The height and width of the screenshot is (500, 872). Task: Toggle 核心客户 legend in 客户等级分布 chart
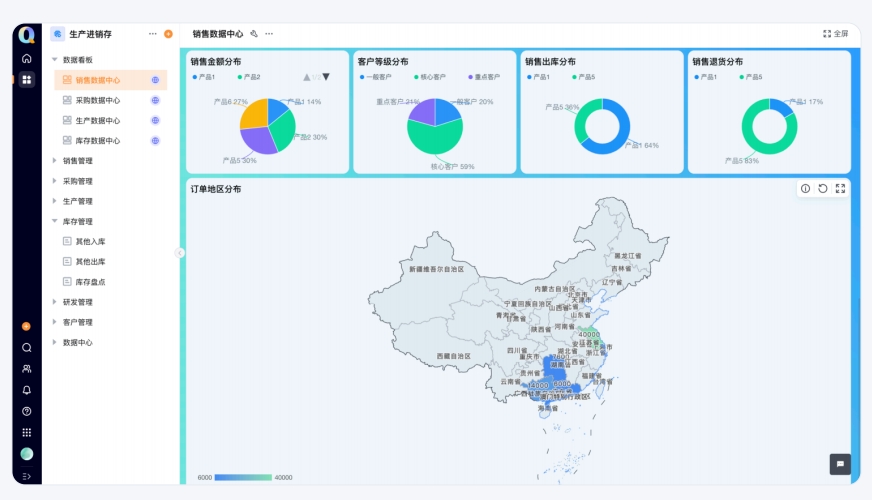pyautogui.click(x=432, y=77)
